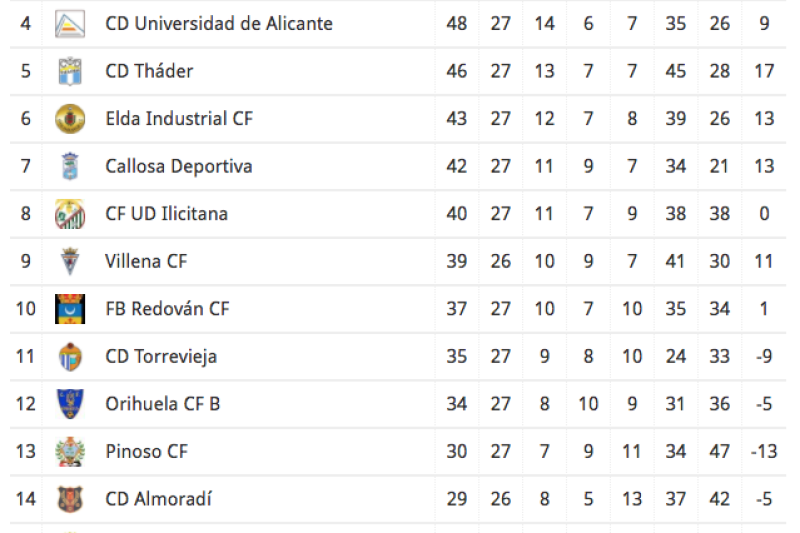Select the Orihuela CF B name
Viewport: 800px width, 533px height.
(162, 404)
